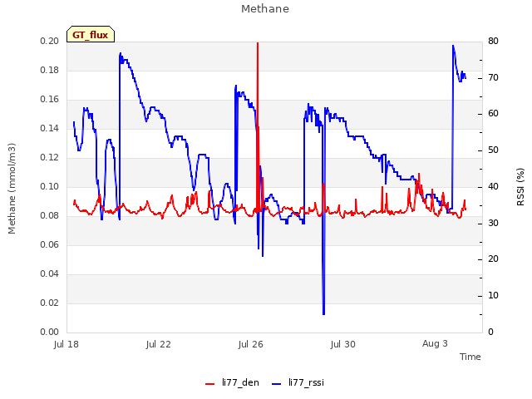Click the 40 RSSI axis value

pyautogui.click(x=493, y=187)
